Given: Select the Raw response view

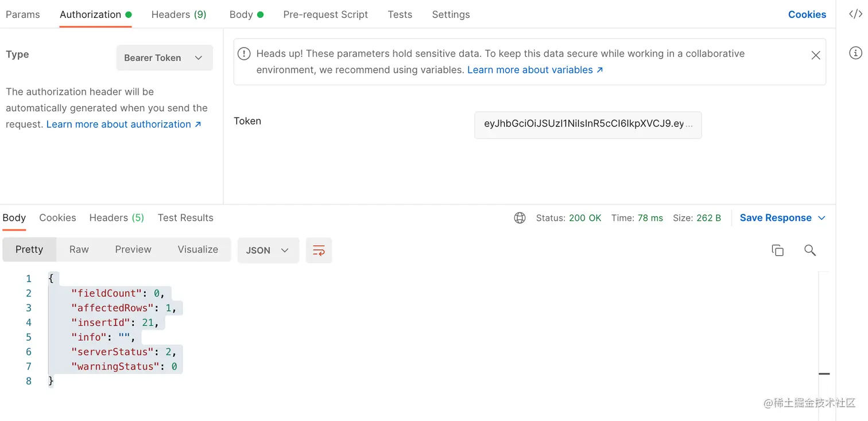Looking at the screenshot, I should click(79, 250).
